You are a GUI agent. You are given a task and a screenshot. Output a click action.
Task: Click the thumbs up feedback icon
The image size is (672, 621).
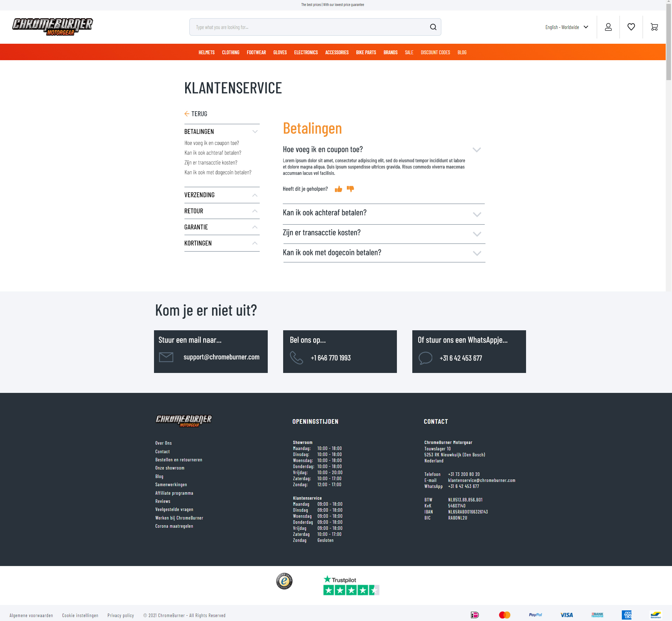(338, 189)
